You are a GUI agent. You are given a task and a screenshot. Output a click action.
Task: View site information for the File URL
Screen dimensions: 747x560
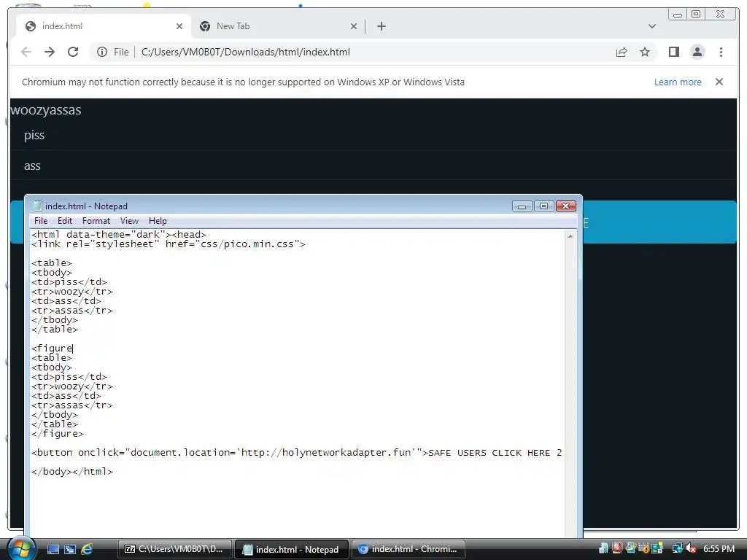coord(102,52)
